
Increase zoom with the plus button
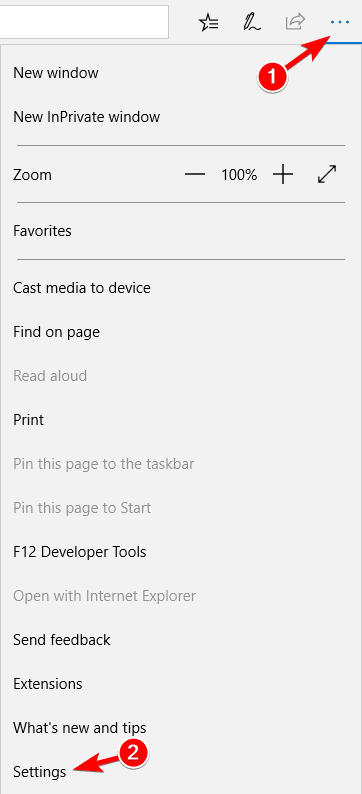coord(283,175)
